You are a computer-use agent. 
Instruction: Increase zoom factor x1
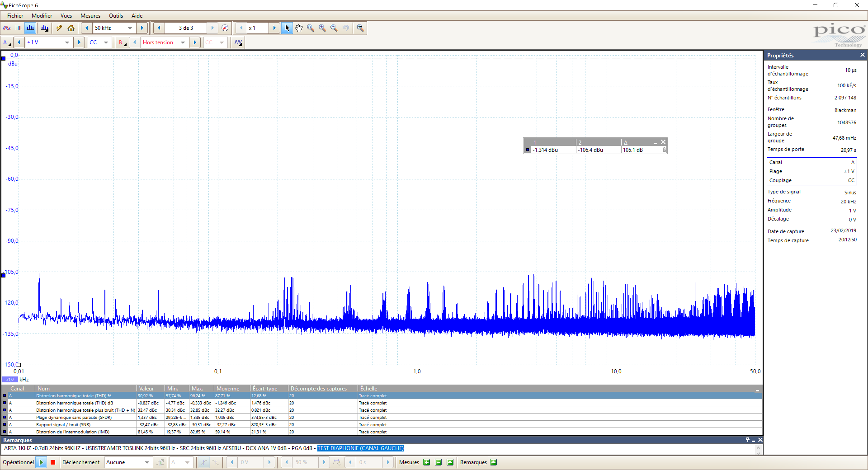pos(274,28)
